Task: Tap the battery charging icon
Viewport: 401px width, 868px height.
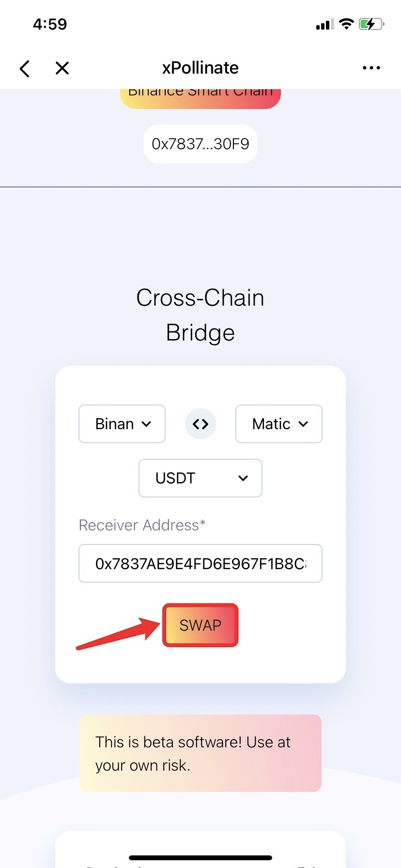Action: point(371,24)
